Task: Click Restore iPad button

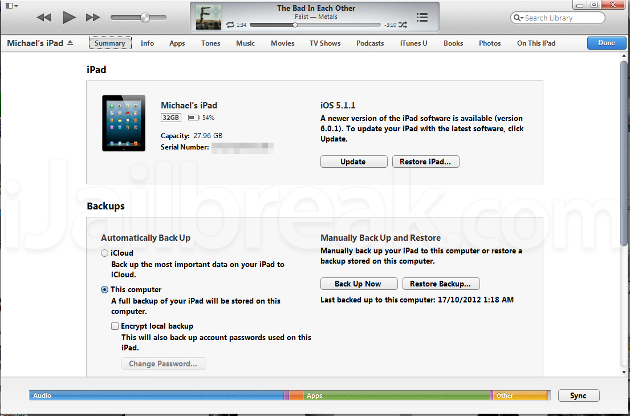Action: coord(425,162)
